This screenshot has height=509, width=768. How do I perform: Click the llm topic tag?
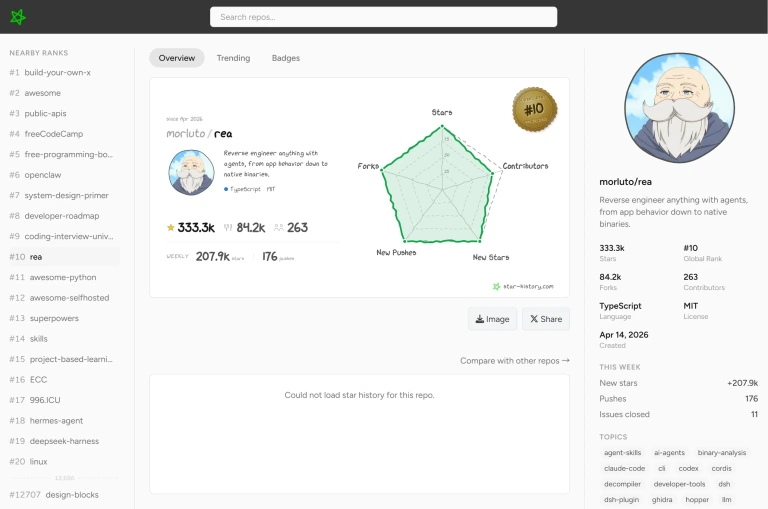click(x=726, y=500)
